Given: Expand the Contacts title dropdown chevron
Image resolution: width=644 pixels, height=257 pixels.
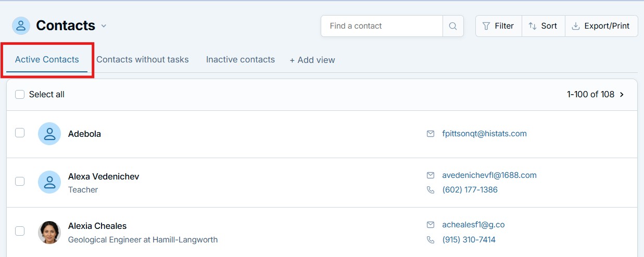Looking at the screenshot, I should pyautogui.click(x=104, y=26).
